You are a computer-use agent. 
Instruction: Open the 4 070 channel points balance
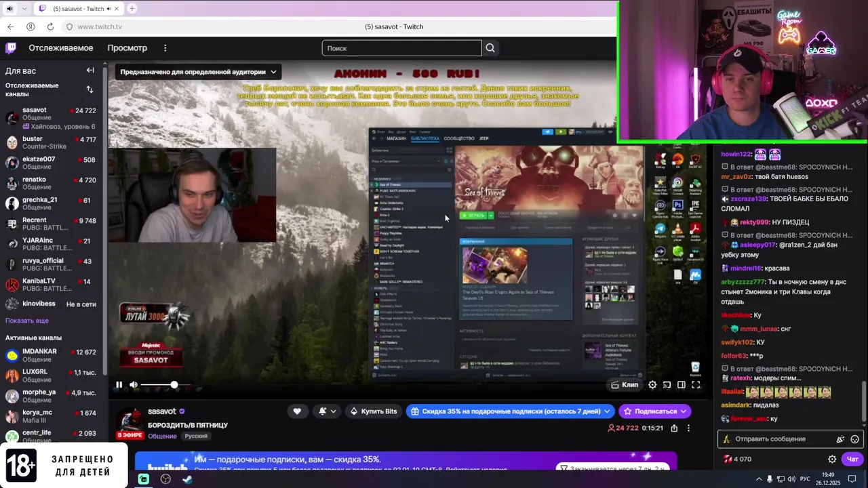[x=738, y=459]
